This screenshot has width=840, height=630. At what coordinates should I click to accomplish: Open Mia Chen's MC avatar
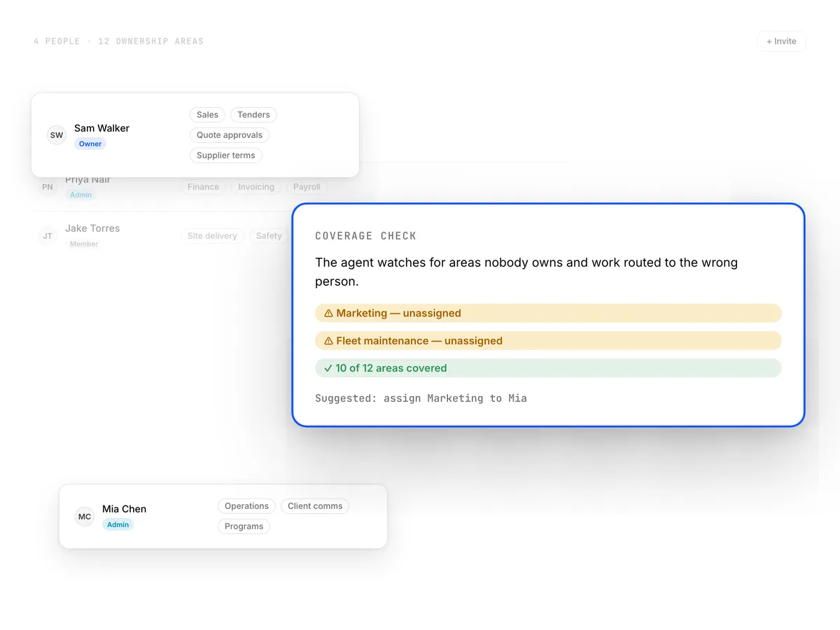pyautogui.click(x=85, y=517)
